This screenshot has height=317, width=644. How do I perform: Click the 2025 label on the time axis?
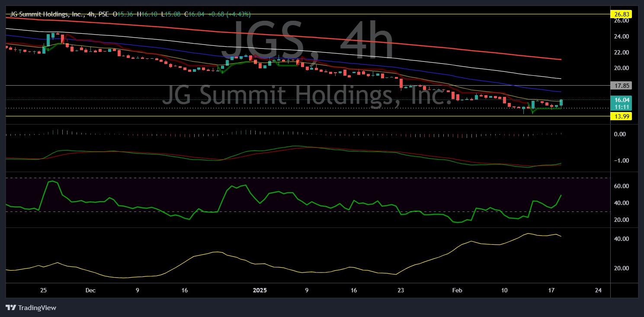(x=260, y=291)
